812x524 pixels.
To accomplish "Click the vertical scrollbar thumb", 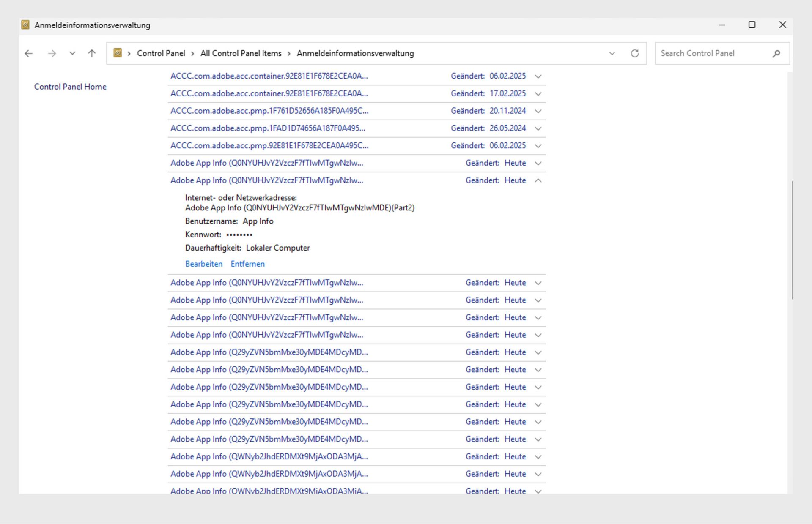I will coord(792,240).
